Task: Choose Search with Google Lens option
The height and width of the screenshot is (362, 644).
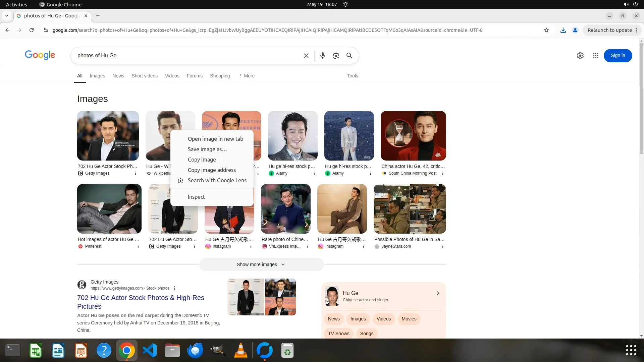Action: tap(217, 180)
